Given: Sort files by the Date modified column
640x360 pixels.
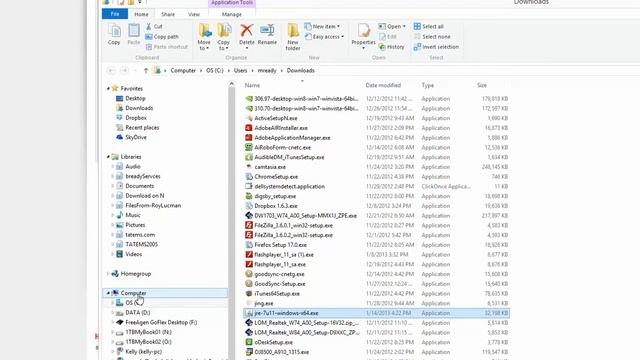Looking at the screenshot, I should click(x=383, y=85).
